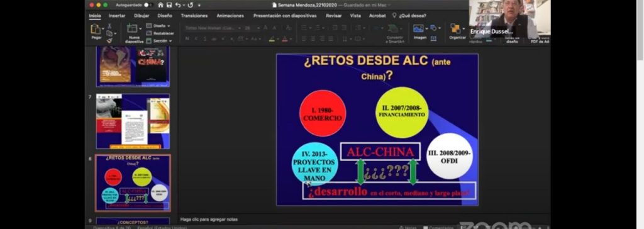Screen dimensions: 644x229
Task: Switch to the Animaciones tab
Action: (x=230, y=16)
